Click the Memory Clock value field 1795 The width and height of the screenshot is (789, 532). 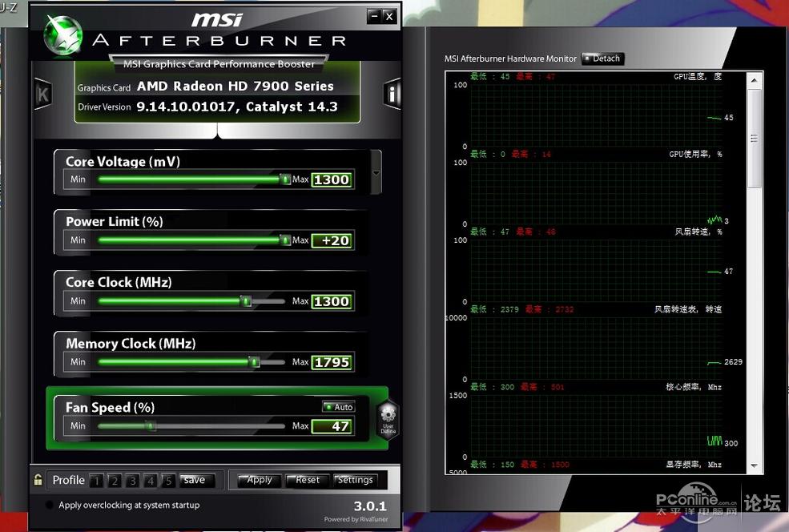point(332,362)
